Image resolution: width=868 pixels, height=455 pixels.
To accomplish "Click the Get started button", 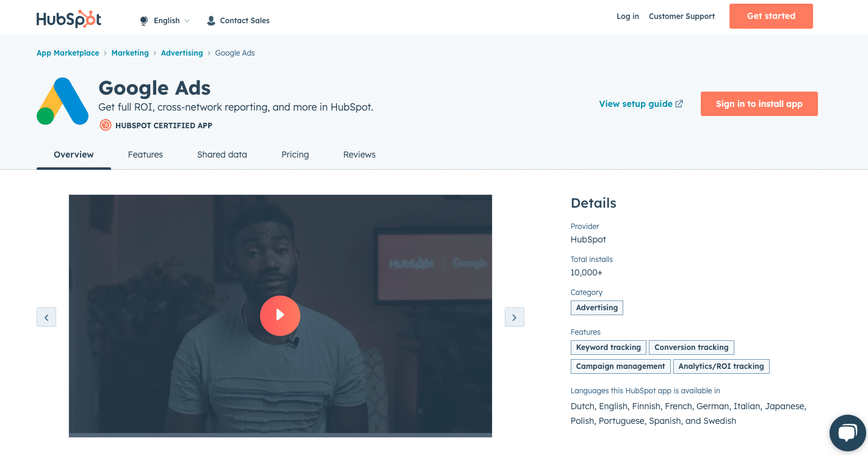I will click(x=771, y=16).
